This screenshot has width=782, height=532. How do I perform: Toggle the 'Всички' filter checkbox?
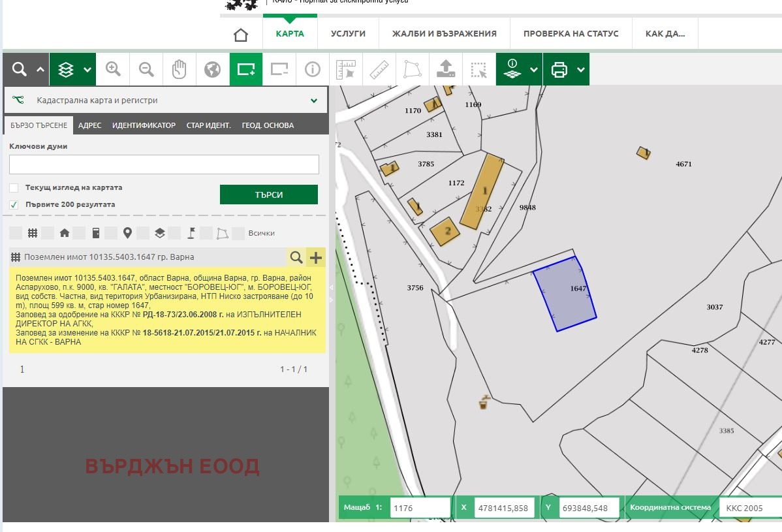238,233
